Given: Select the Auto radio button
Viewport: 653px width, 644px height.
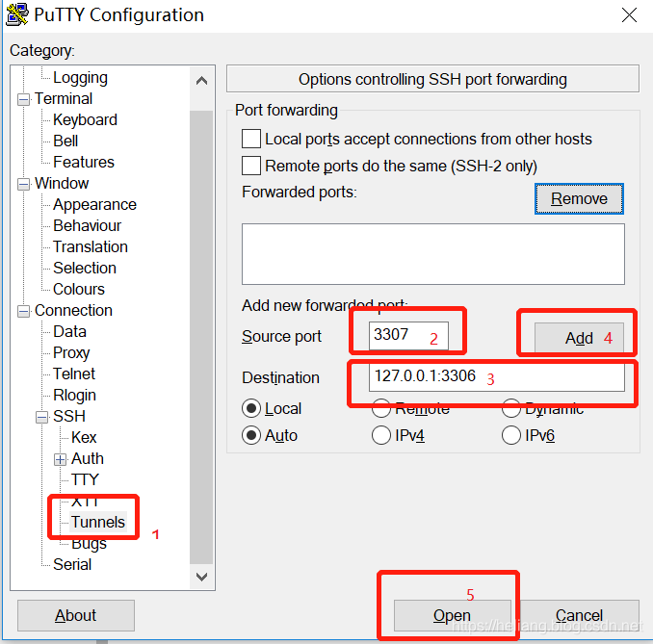Looking at the screenshot, I should click(x=251, y=435).
